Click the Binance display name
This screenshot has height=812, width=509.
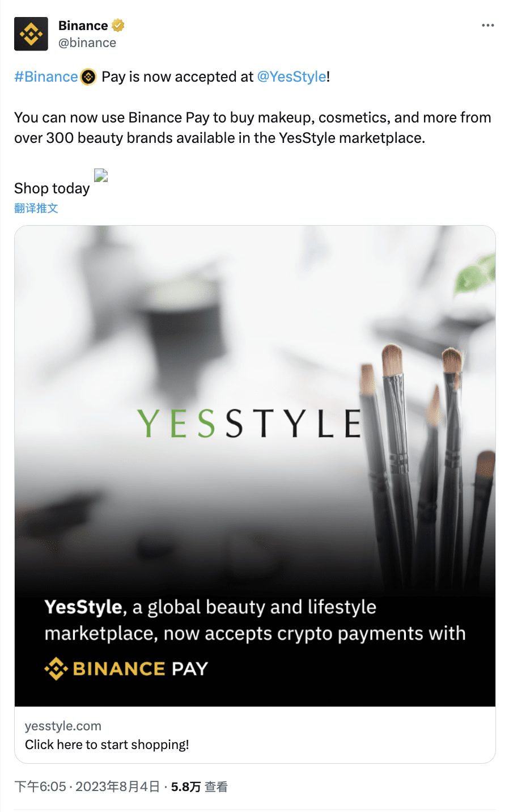point(83,26)
